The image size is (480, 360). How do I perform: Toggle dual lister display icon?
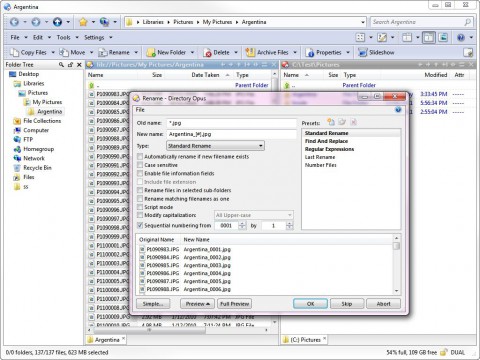(x=429, y=37)
